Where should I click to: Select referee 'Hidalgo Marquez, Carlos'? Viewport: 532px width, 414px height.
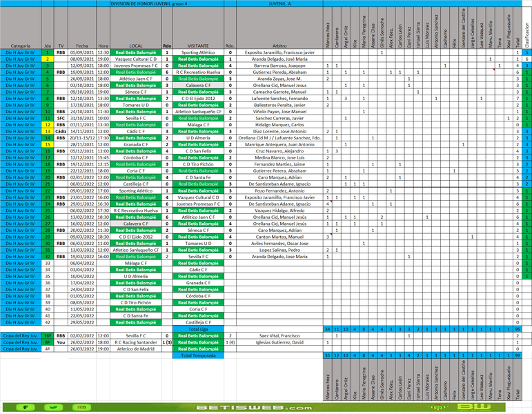(x=279, y=125)
